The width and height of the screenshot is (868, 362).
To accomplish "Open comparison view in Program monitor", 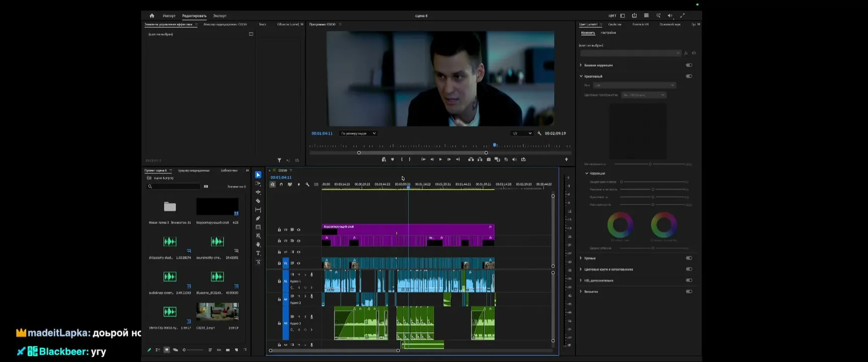I will click(x=497, y=159).
